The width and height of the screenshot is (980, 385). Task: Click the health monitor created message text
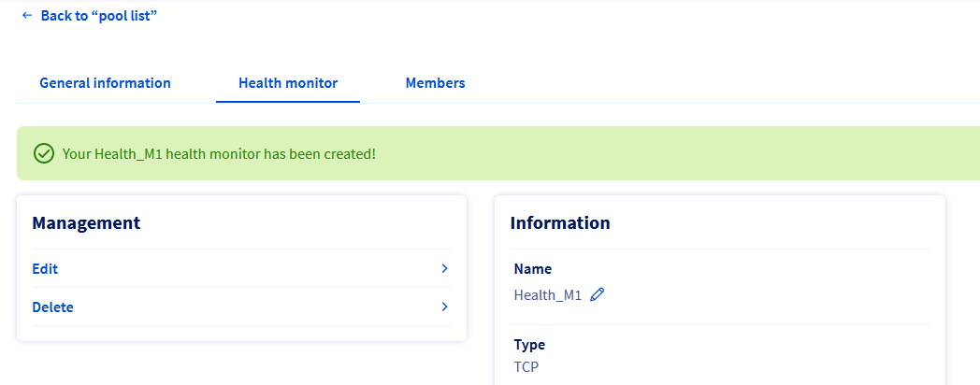pos(219,153)
